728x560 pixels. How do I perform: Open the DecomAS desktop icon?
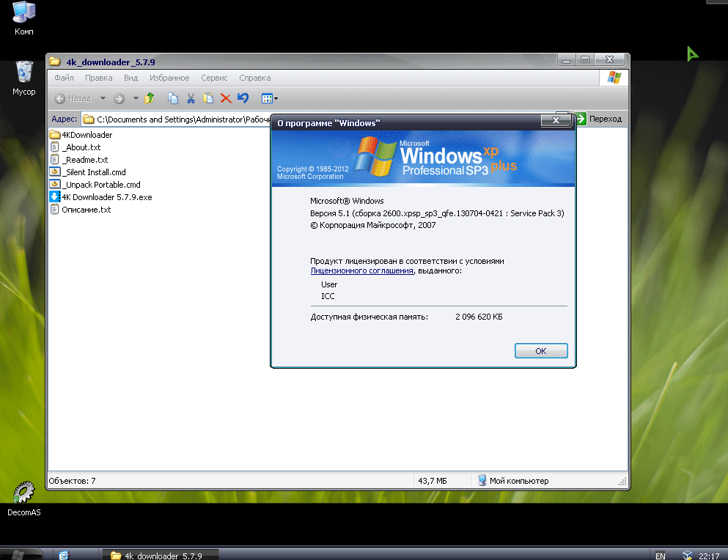click(x=23, y=493)
